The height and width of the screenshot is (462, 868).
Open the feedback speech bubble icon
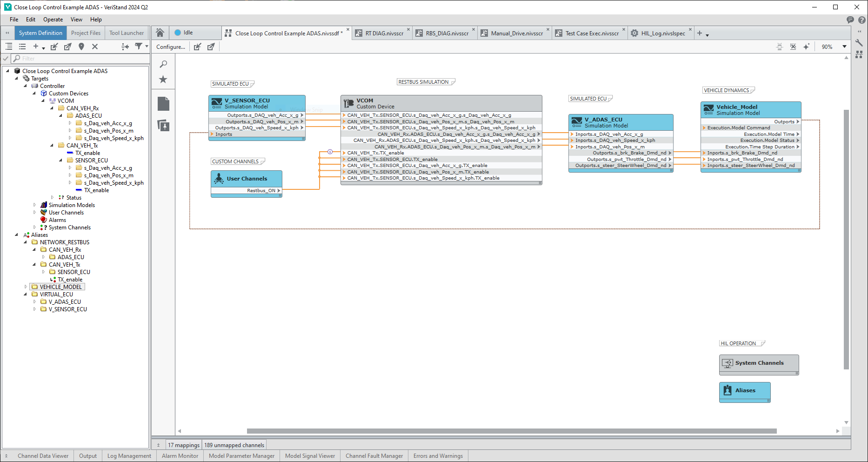click(x=850, y=20)
